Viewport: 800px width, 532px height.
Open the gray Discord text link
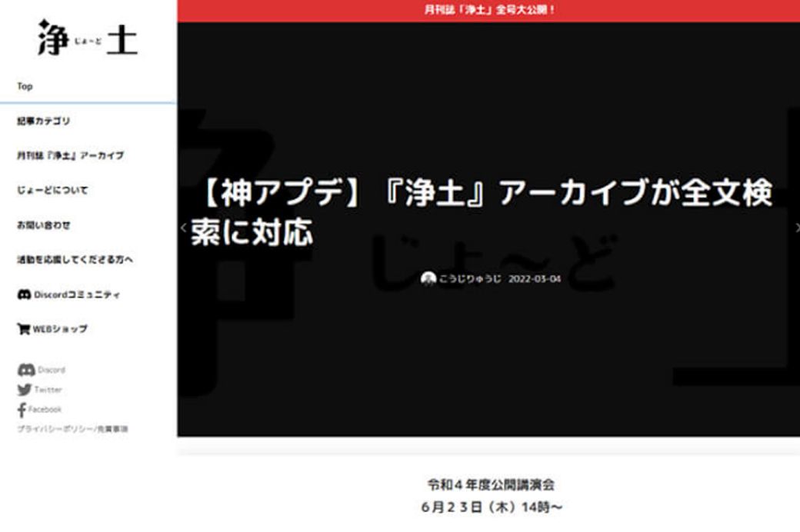(x=52, y=370)
